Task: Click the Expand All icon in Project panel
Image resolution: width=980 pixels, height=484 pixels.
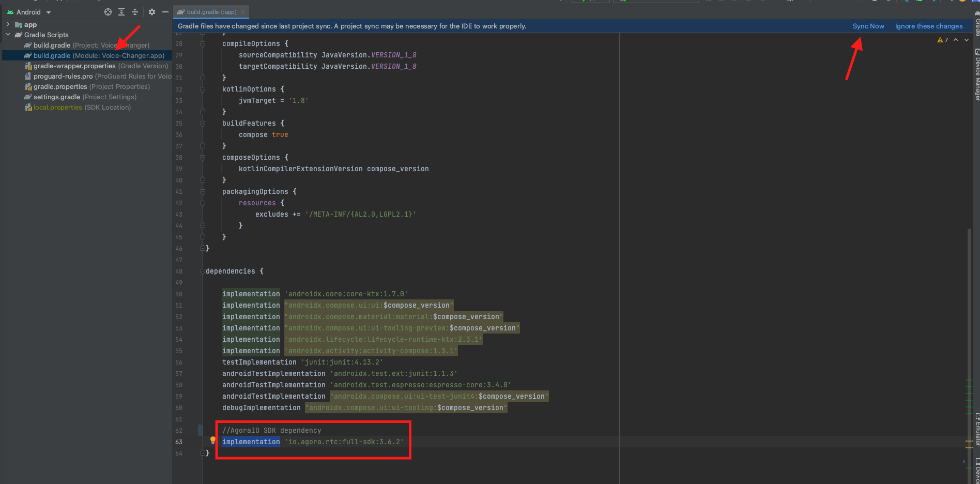Action: point(121,12)
